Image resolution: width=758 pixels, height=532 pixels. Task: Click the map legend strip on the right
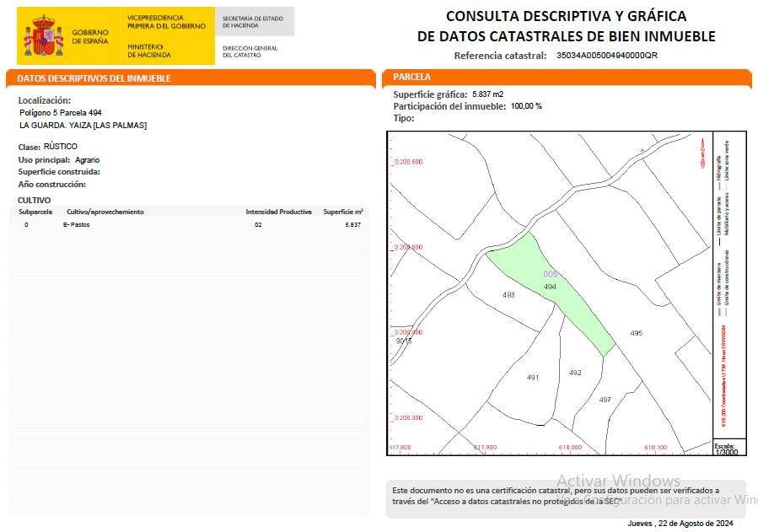(724, 287)
